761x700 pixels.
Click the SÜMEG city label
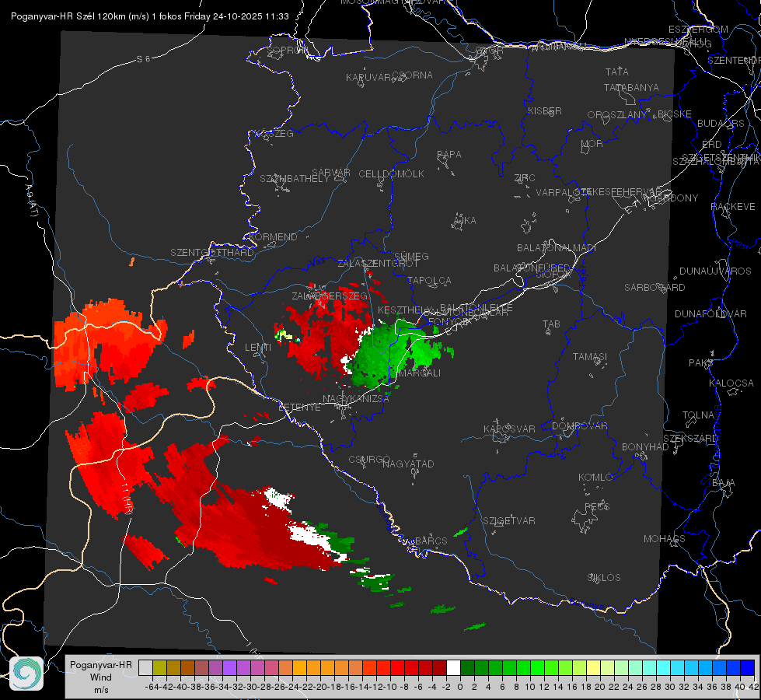coord(411,257)
